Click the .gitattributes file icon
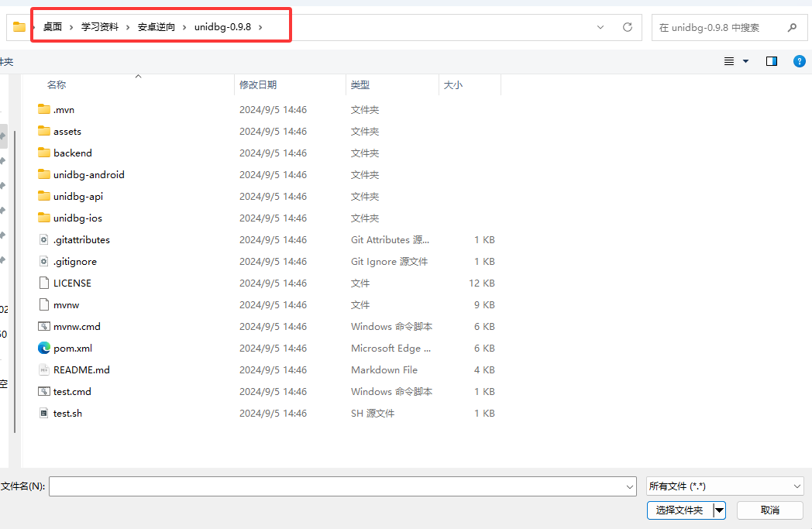Screen dimensions: 812x529 pyautogui.click(x=44, y=239)
